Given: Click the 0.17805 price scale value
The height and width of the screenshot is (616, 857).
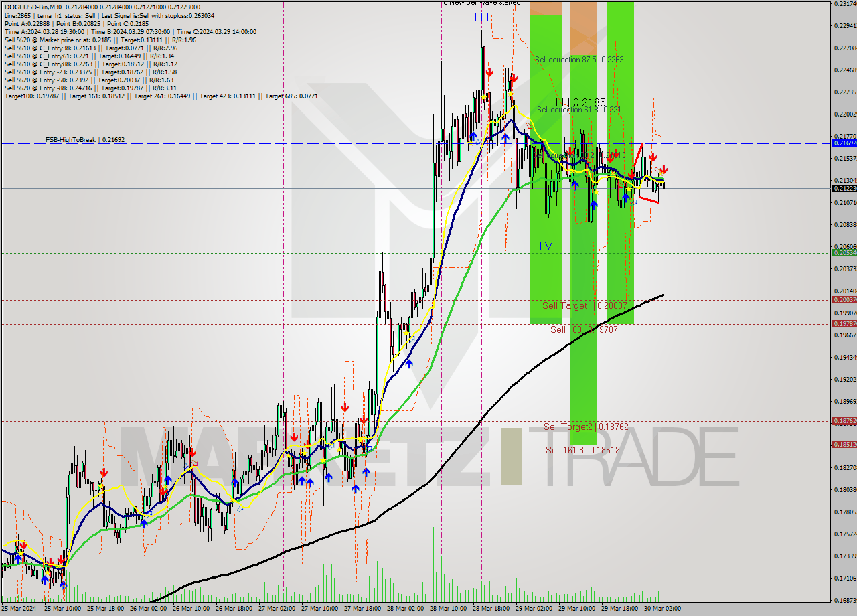Looking at the screenshot, I should (845, 512).
